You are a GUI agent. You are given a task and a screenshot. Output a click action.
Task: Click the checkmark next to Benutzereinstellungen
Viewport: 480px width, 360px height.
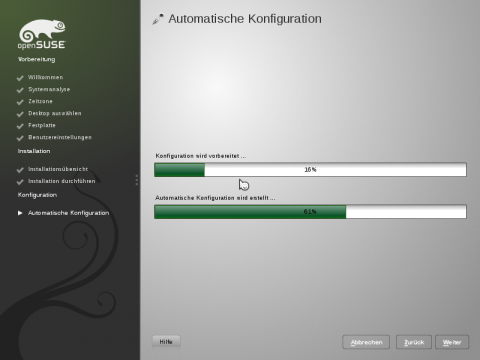point(20,138)
